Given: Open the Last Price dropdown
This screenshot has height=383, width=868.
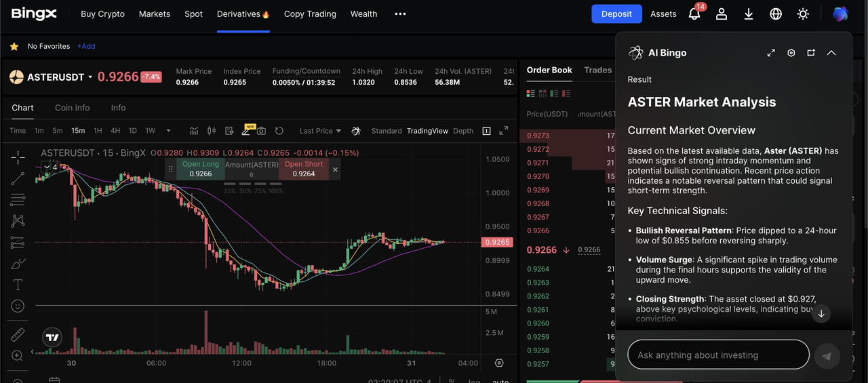Looking at the screenshot, I should click(x=320, y=131).
